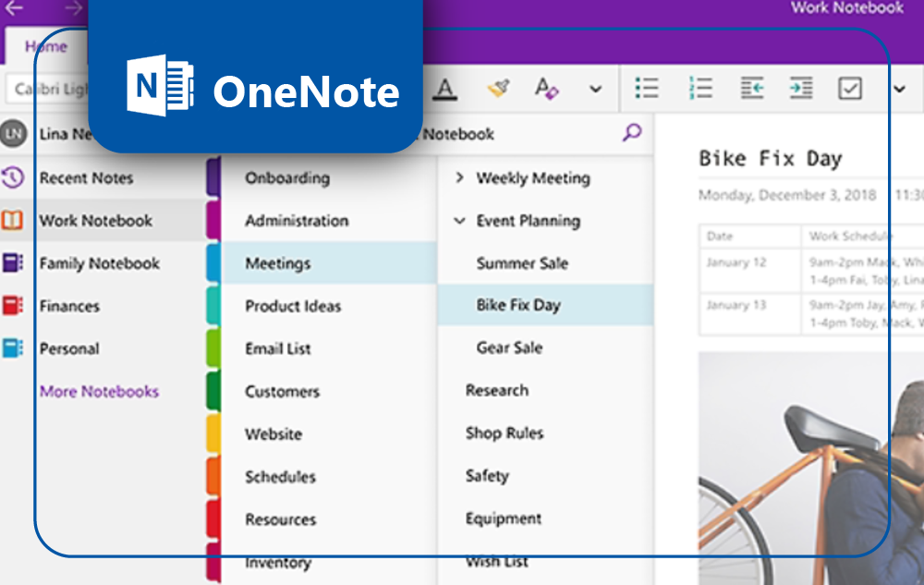Select the Underline formatting icon

[444, 88]
